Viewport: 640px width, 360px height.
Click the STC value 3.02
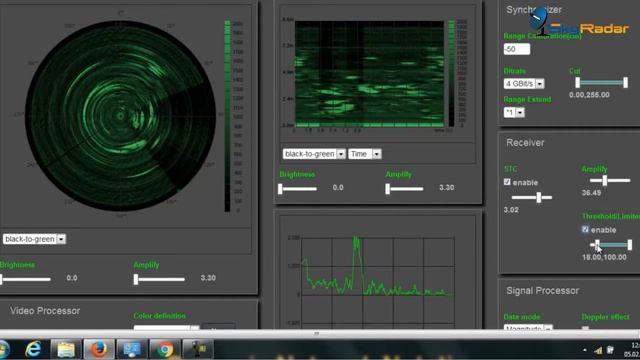[x=511, y=210]
